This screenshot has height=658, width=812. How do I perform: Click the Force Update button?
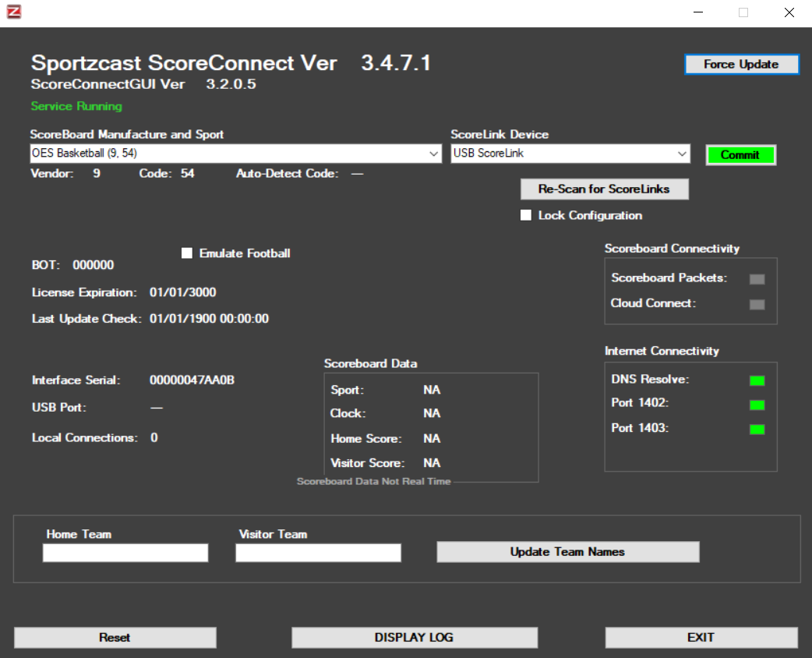pos(742,64)
